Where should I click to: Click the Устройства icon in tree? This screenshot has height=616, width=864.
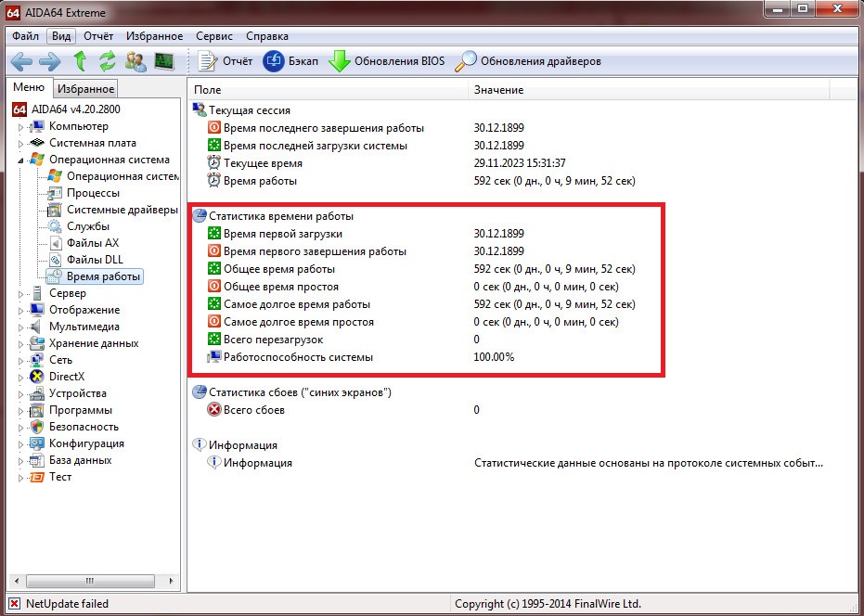37,393
